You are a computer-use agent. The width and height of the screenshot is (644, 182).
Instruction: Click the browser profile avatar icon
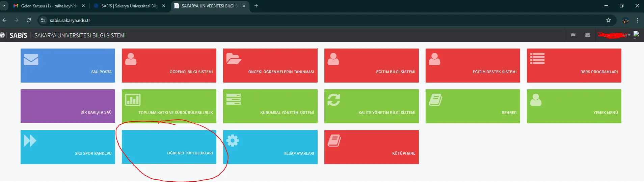625,20
